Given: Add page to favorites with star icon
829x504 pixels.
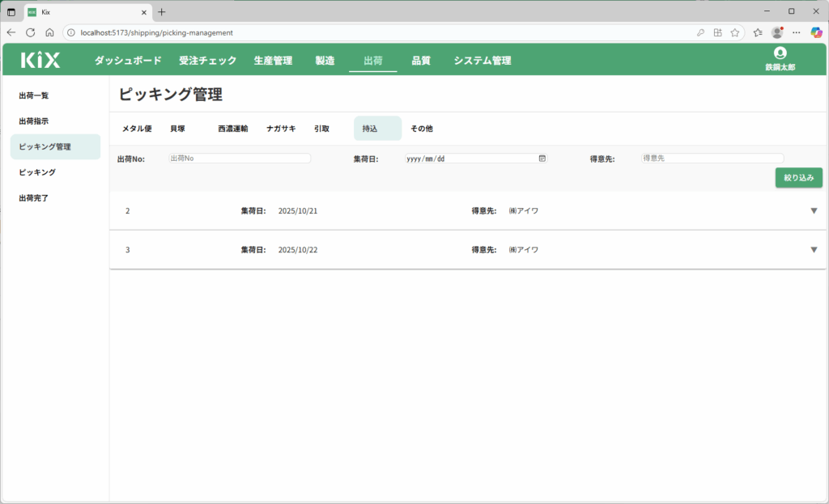Looking at the screenshot, I should tap(735, 32).
